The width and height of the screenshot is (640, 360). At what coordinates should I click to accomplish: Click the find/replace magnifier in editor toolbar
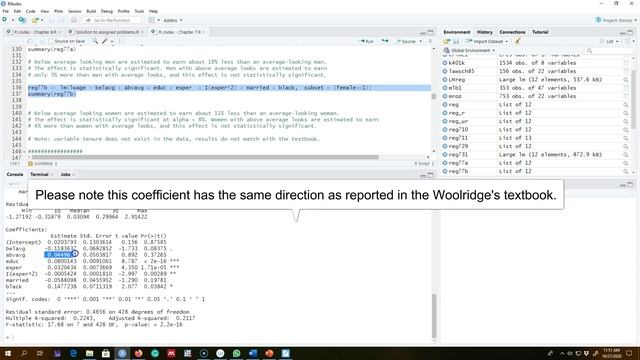point(95,41)
